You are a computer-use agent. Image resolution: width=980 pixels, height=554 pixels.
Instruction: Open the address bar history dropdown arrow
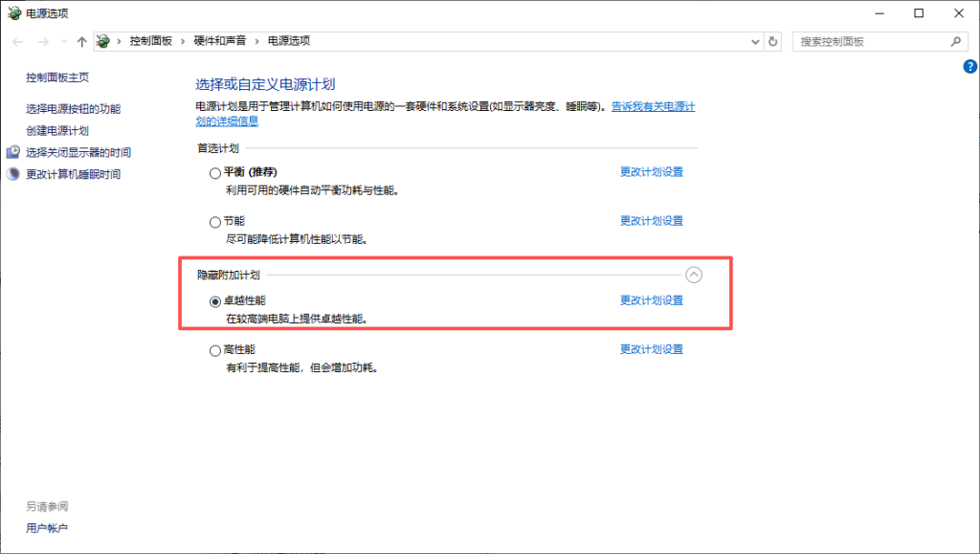tap(755, 42)
